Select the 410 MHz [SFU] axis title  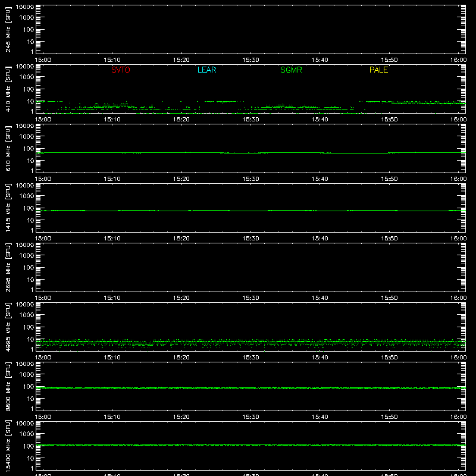pos(8,89)
